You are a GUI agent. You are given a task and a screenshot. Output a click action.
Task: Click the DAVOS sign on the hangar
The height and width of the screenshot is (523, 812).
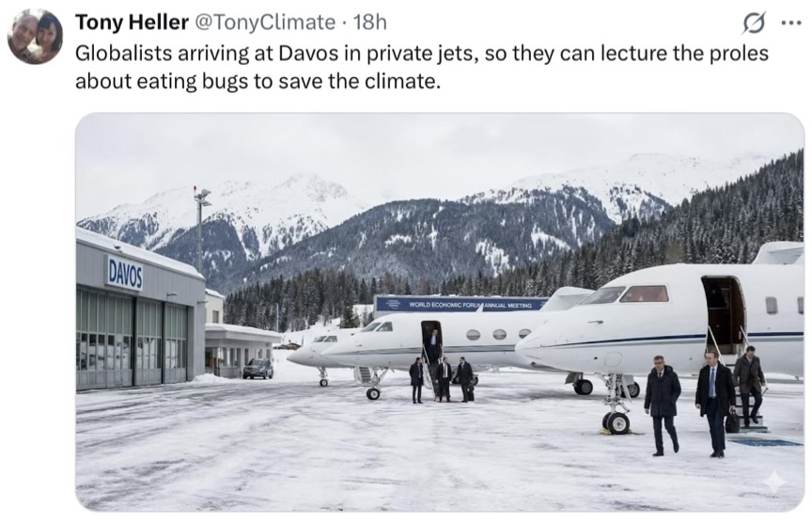coord(124,273)
